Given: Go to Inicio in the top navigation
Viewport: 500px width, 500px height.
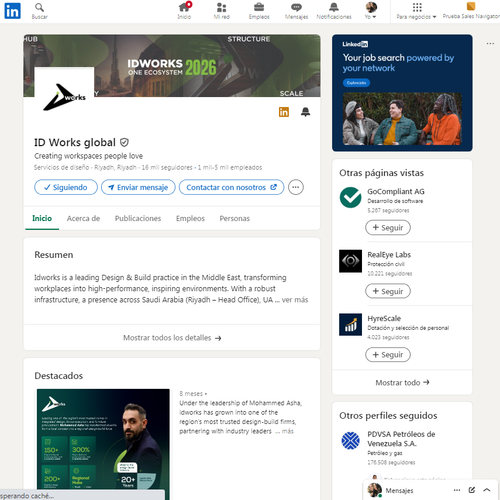Looking at the screenshot, I should pyautogui.click(x=184, y=11).
